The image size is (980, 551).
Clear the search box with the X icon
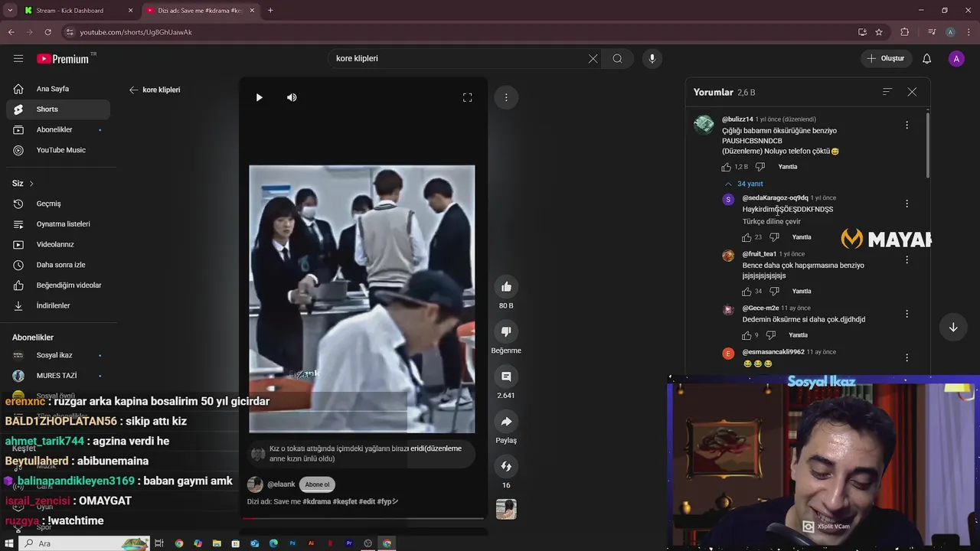click(x=593, y=59)
